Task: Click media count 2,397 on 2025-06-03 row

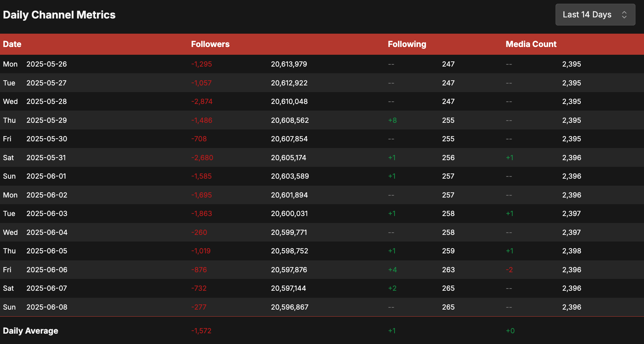Action: click(x=571, y=213)
